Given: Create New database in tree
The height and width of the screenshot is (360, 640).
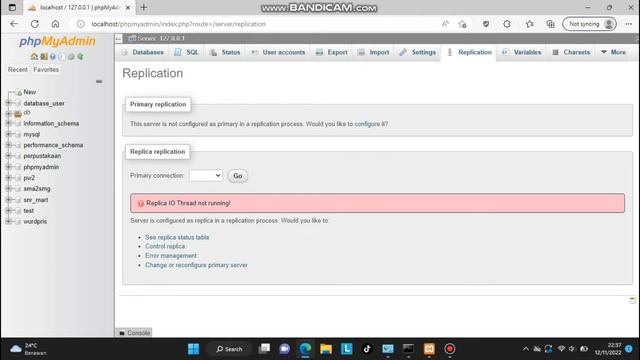Looking at the screenshot, I should [x=29, y=92].
